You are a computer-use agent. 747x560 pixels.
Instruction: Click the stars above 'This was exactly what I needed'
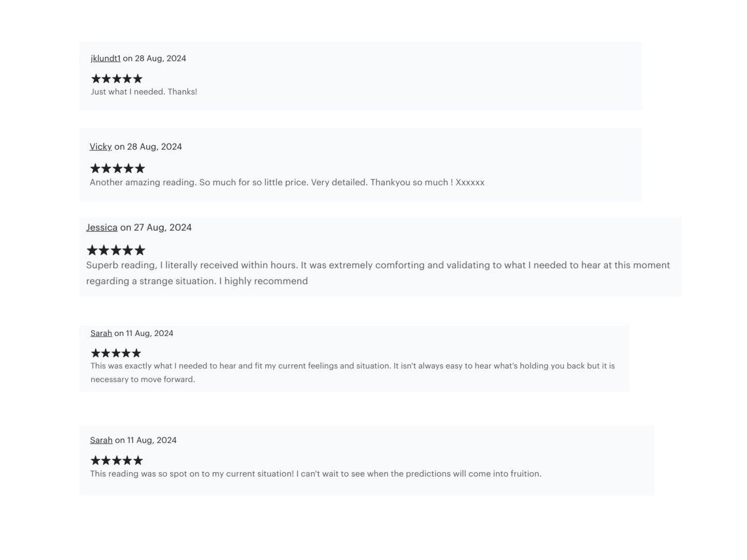(115, 353)
